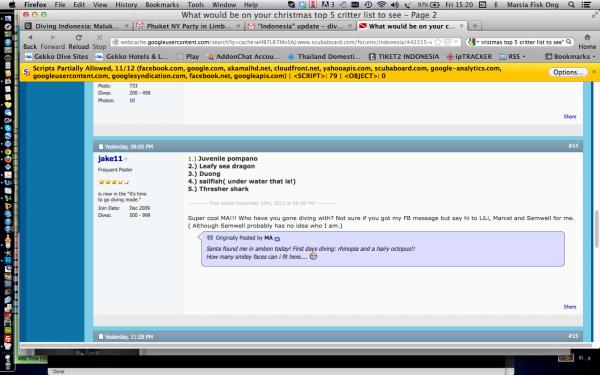Click the NoScript icon in the yellow bar

click(x=26, y=72)
